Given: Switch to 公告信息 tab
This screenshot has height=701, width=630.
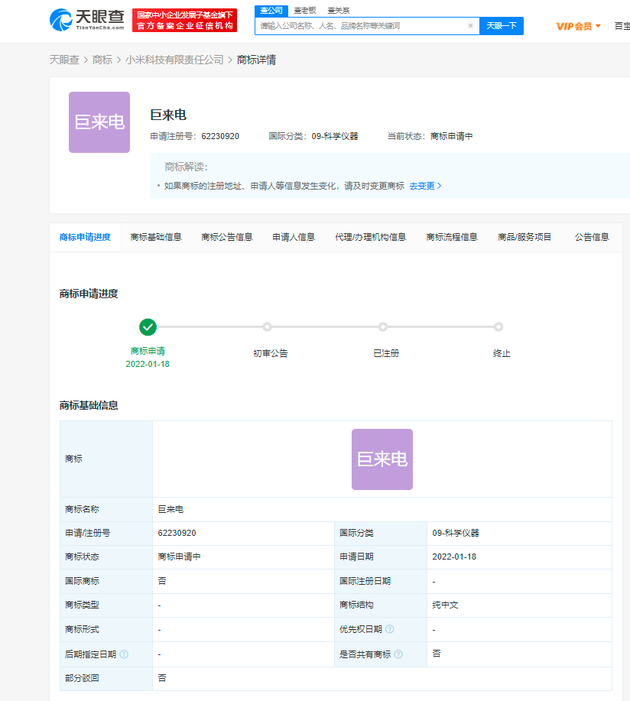Looking at the screenshot, I should [x=592, y=237].
